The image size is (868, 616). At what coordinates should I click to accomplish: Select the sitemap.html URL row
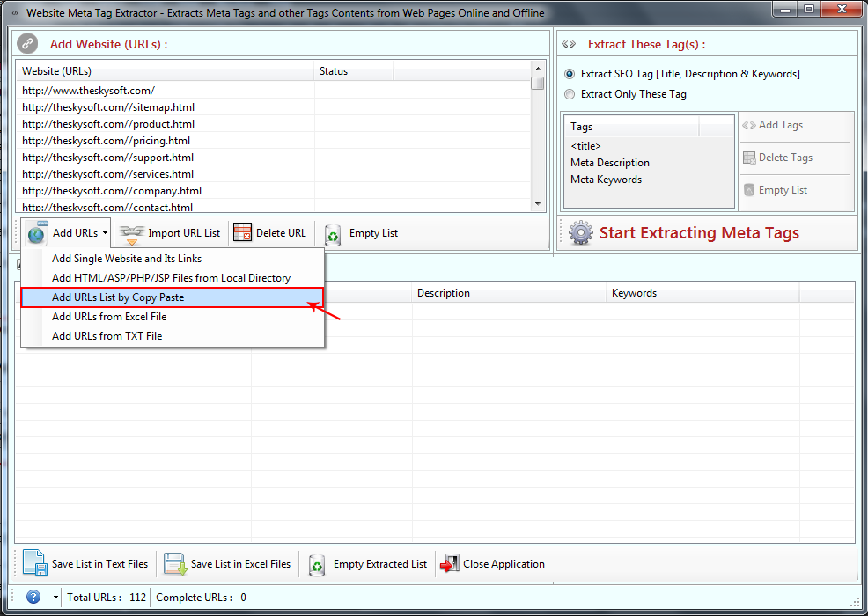pyautogui.click(x=274, y=107)
